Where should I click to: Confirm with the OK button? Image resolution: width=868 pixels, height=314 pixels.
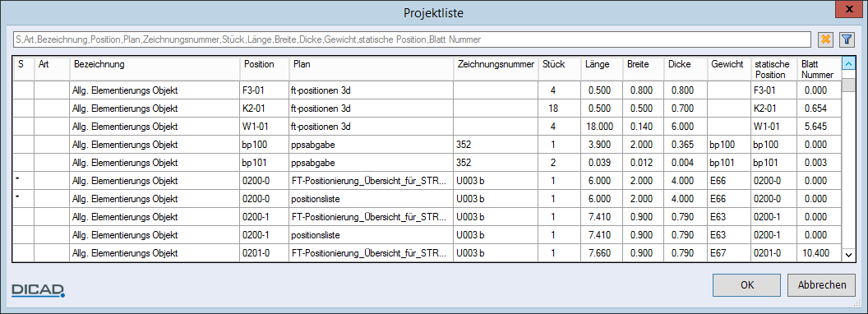click(x=747, y=285)
